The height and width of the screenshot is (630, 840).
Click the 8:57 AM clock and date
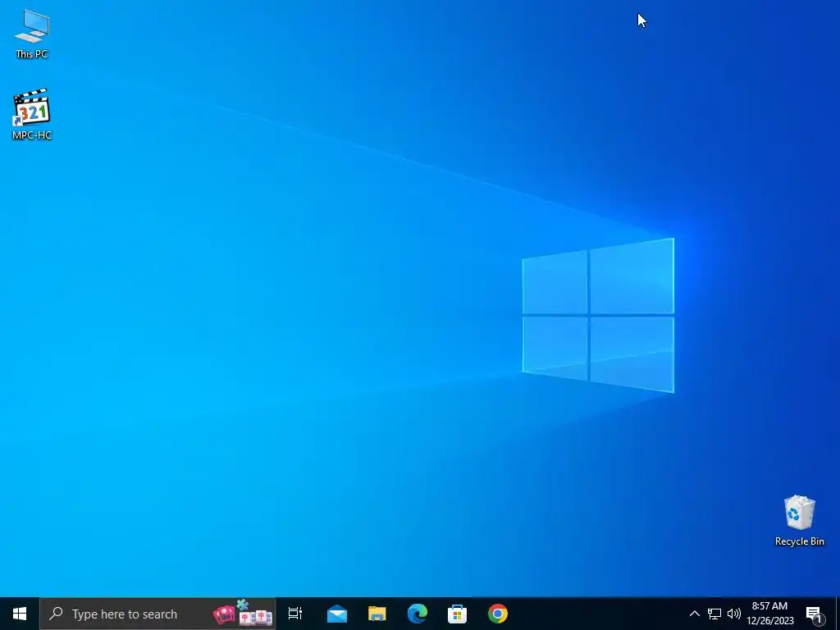pos(769,614)
